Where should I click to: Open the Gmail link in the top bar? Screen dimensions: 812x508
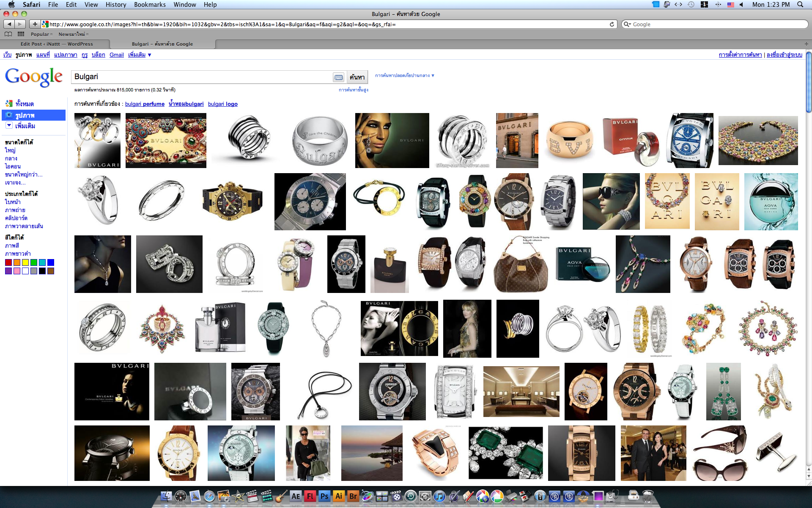point(117,55)
